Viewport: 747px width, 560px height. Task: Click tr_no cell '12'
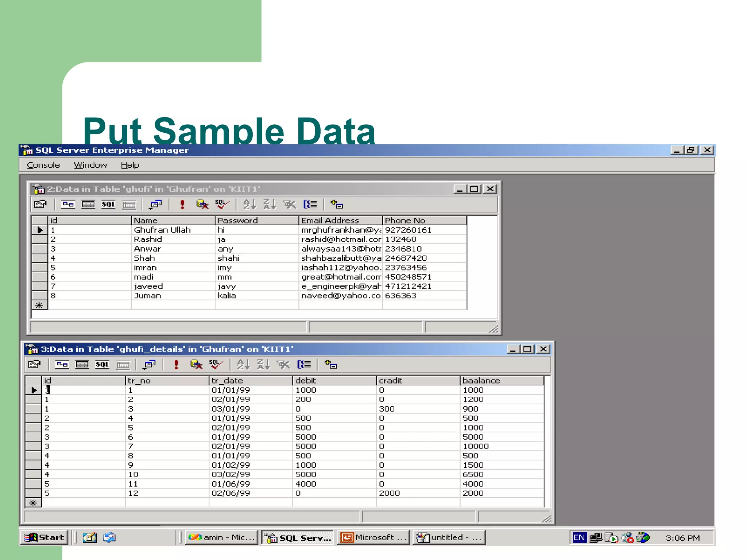click(167, 493)
